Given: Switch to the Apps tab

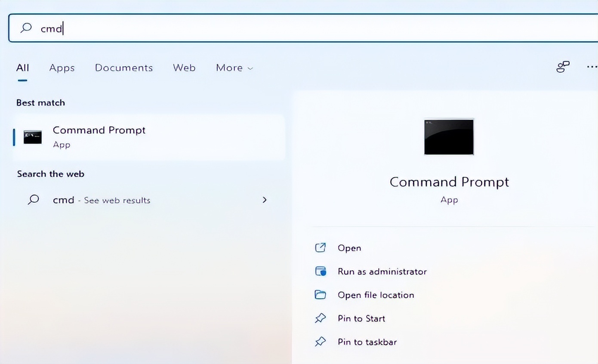Looking at the screenshot, I should tap(62, 68).
